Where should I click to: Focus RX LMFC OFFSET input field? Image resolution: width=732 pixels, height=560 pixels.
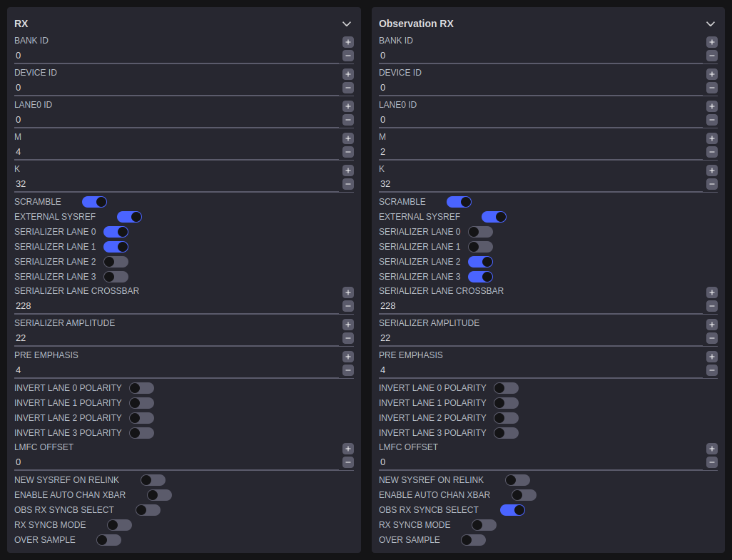click(176, 462)
